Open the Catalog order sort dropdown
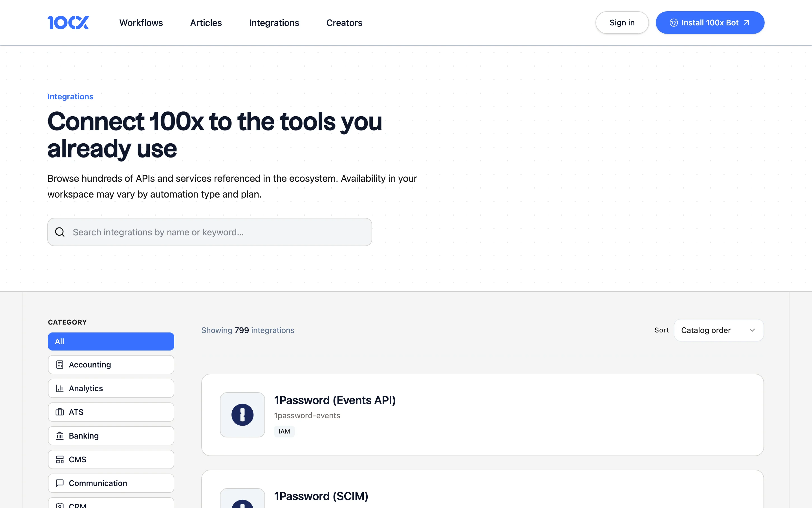The image size is (812, 508). (x=718, y=330)
